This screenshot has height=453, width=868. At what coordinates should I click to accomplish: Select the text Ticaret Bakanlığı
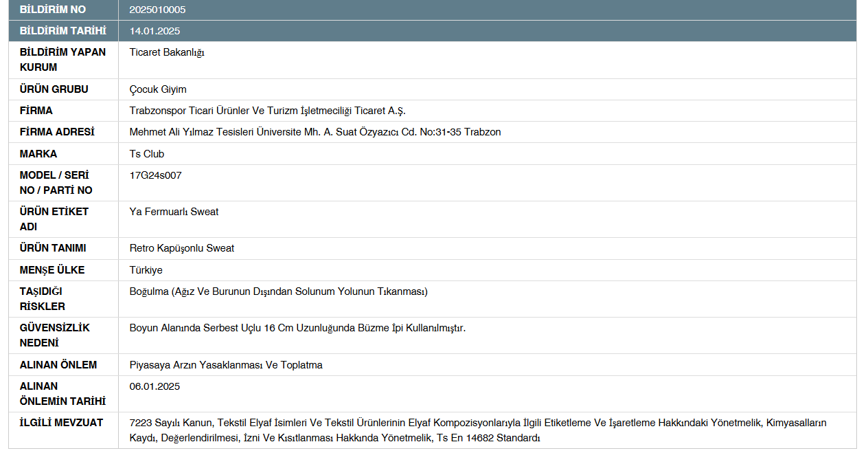pyautogui.click(x=167, y=52)
